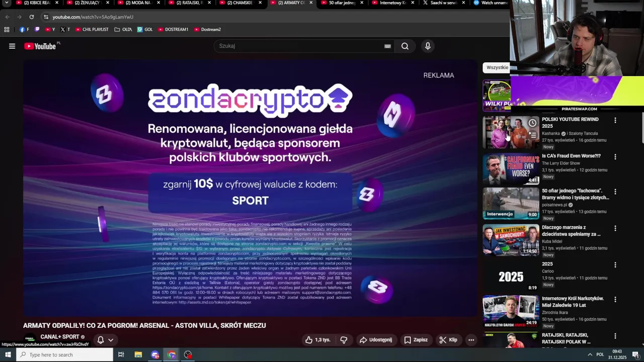Image resolution: width=644 pixels, height=362 pixels.
Task: Open options for Internetowy Król Narkotyków
Action: (x=615, y=300)
